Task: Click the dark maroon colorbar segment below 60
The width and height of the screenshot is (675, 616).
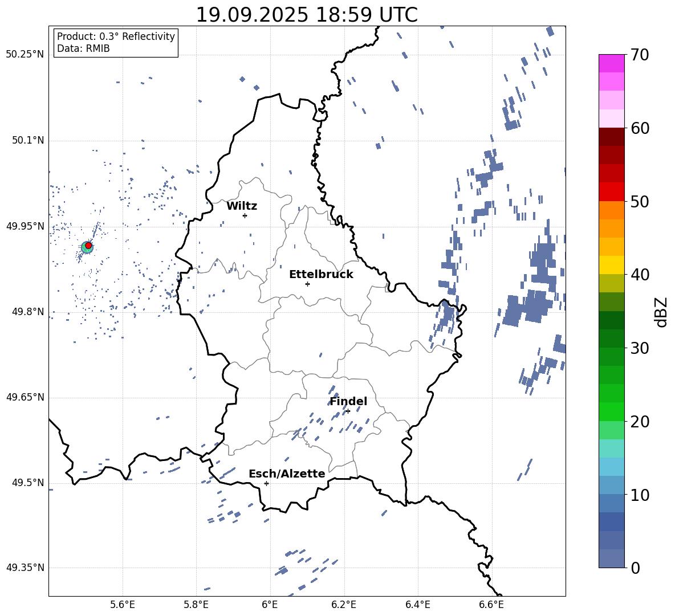Action: 611,137
